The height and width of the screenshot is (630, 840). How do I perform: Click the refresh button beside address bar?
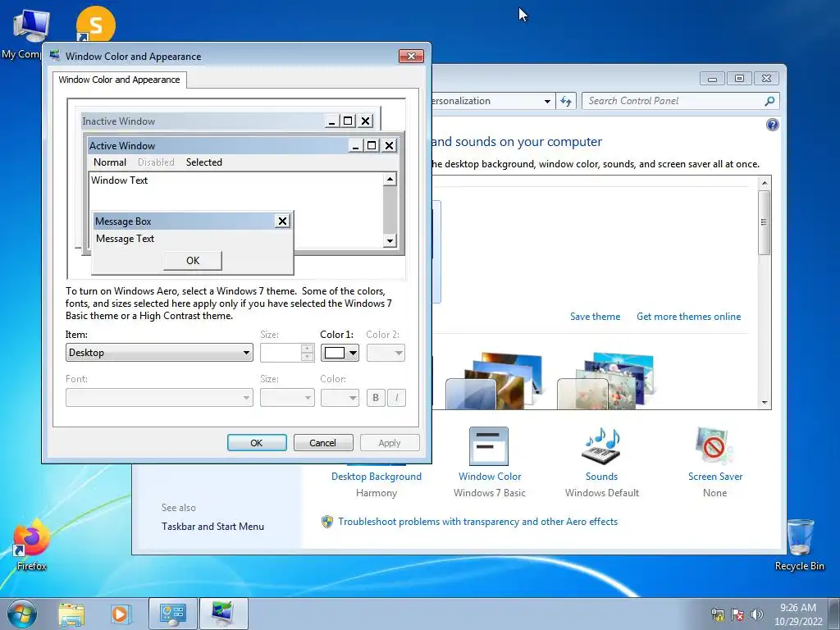pyautogui.click(x=566, y=101)
